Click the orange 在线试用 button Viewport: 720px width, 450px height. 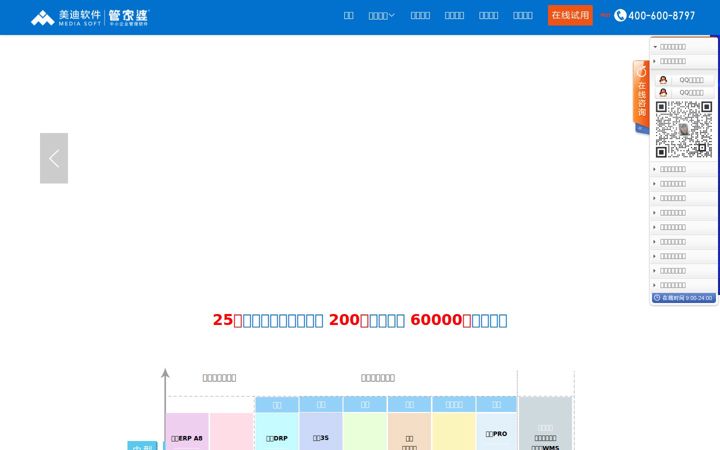[570, 15]
